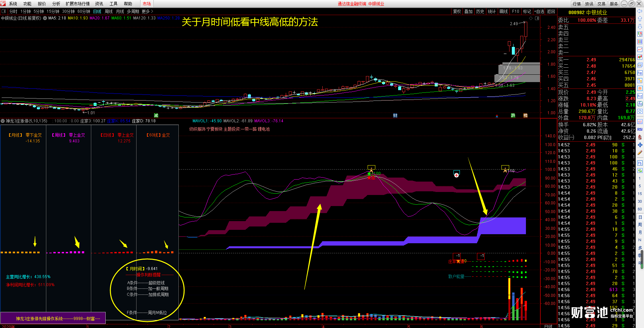Click the F10 company info sidebar icon
Image resolution: width=644 pixels, height=328 pixels.
640,73
